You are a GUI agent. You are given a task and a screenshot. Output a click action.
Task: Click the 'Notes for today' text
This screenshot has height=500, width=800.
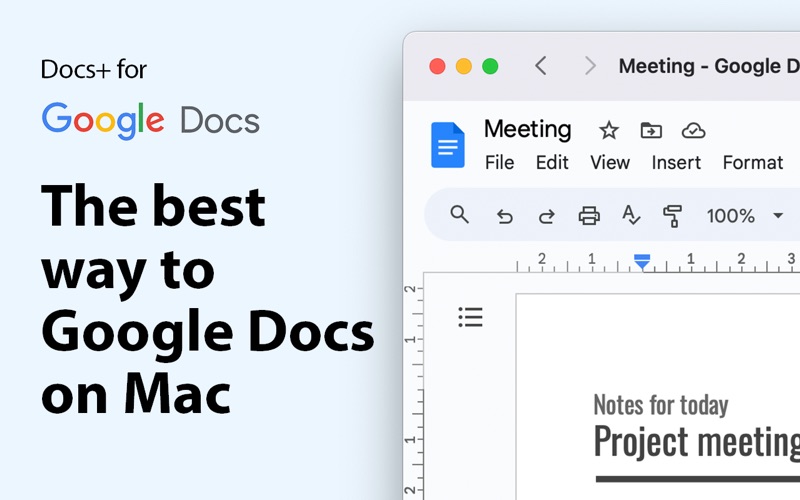(661, 405)
